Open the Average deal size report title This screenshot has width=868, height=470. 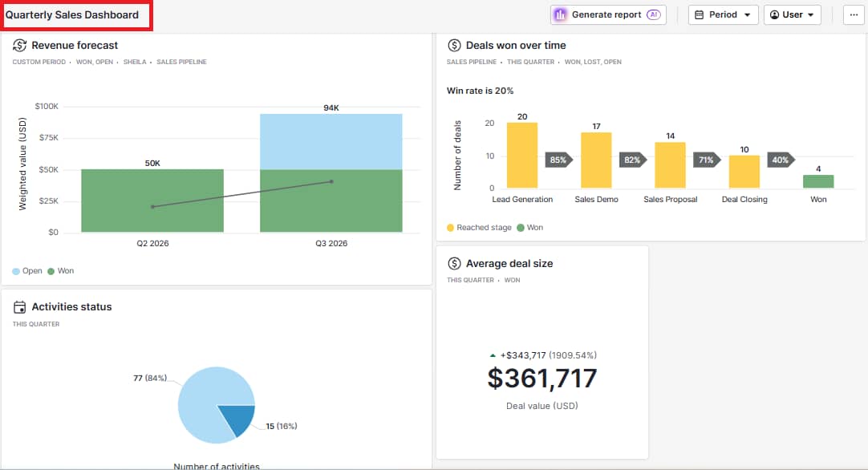509,264
